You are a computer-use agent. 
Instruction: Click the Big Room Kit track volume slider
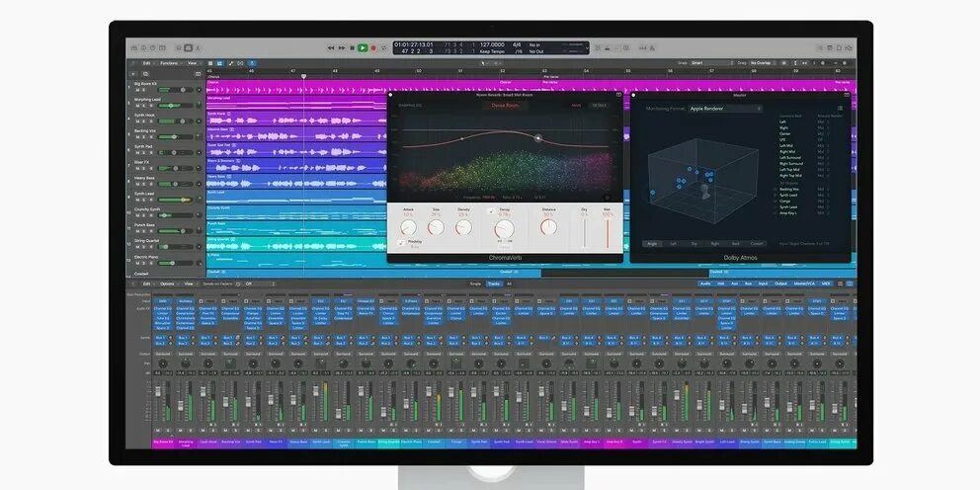(176, 90)
